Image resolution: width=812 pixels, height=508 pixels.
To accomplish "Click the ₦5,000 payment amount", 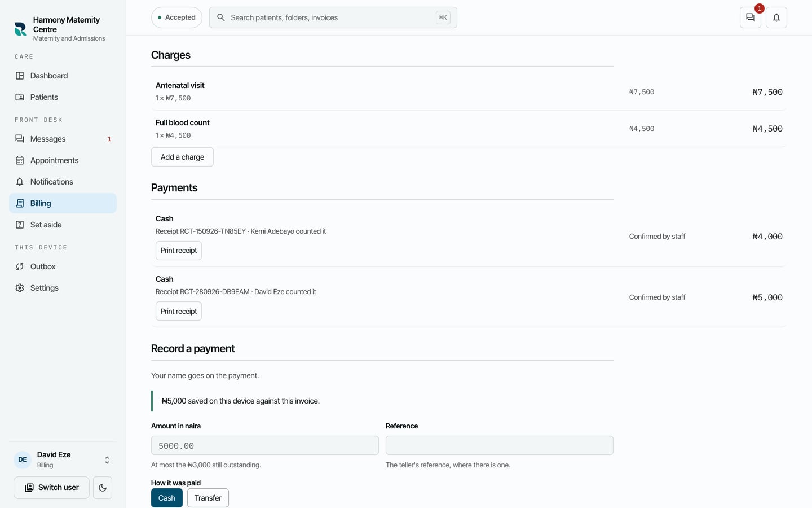I will tap(767, 297).
